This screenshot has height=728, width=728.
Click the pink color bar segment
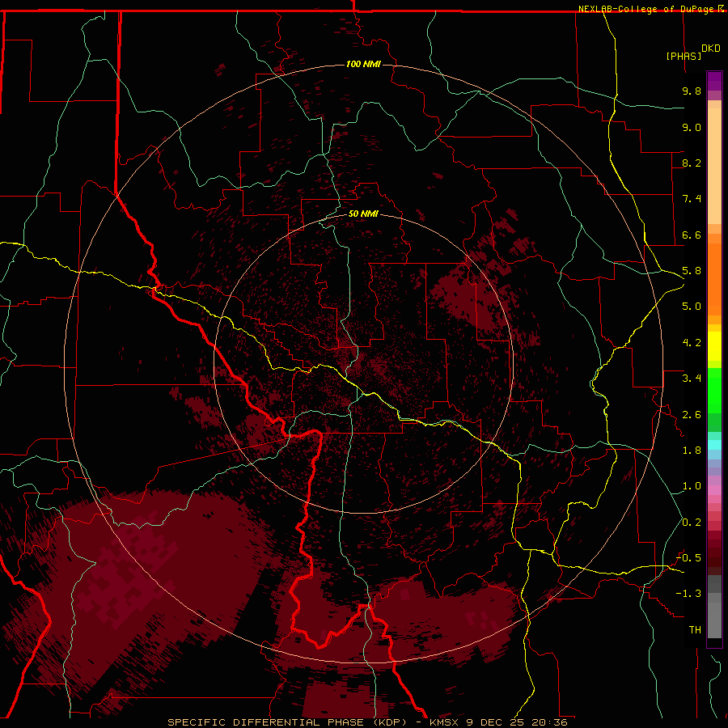click(x=714, y=490)
